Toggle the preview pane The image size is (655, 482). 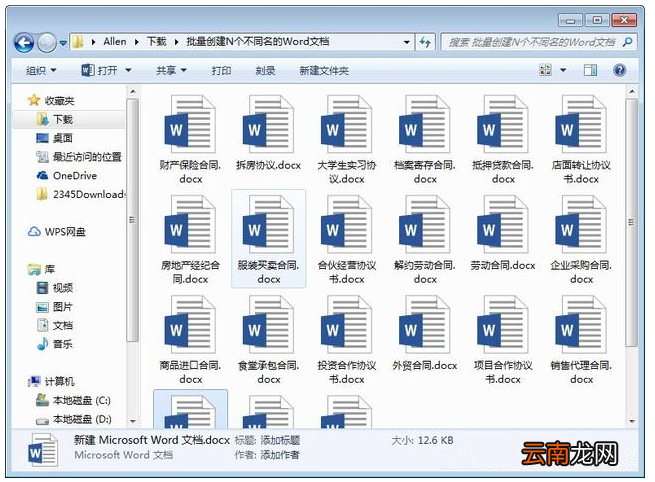pos(590,70)
